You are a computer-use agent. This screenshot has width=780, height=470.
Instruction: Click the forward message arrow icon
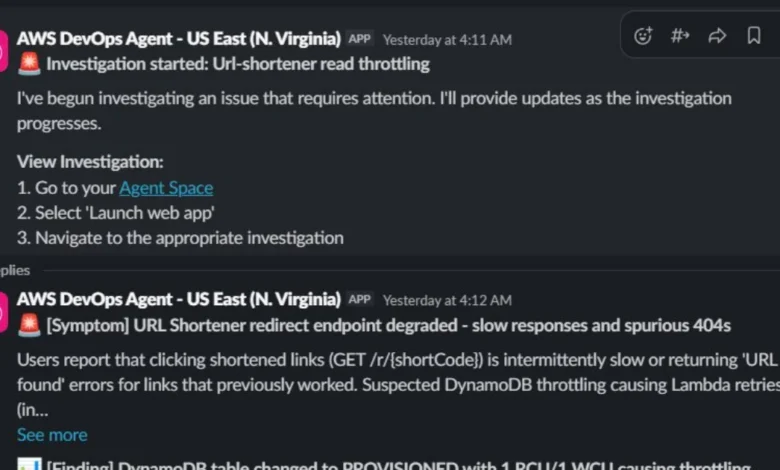click(717, 36)
